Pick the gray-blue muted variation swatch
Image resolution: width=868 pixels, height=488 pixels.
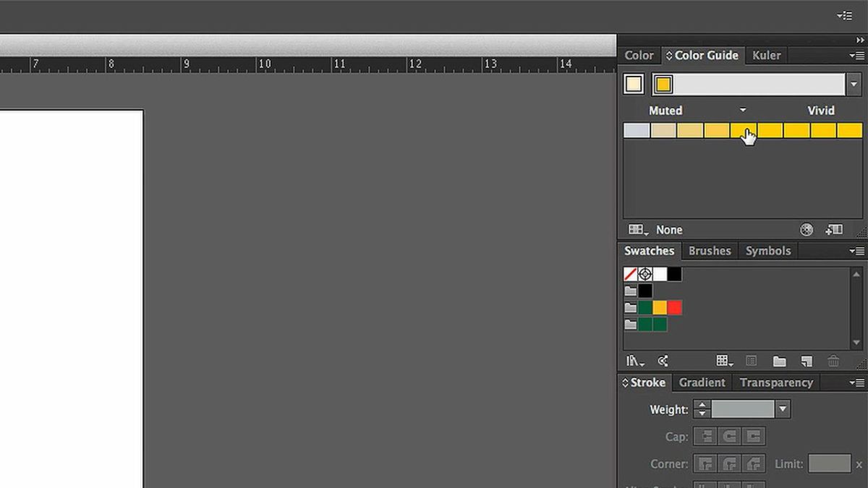coord(637,131)
